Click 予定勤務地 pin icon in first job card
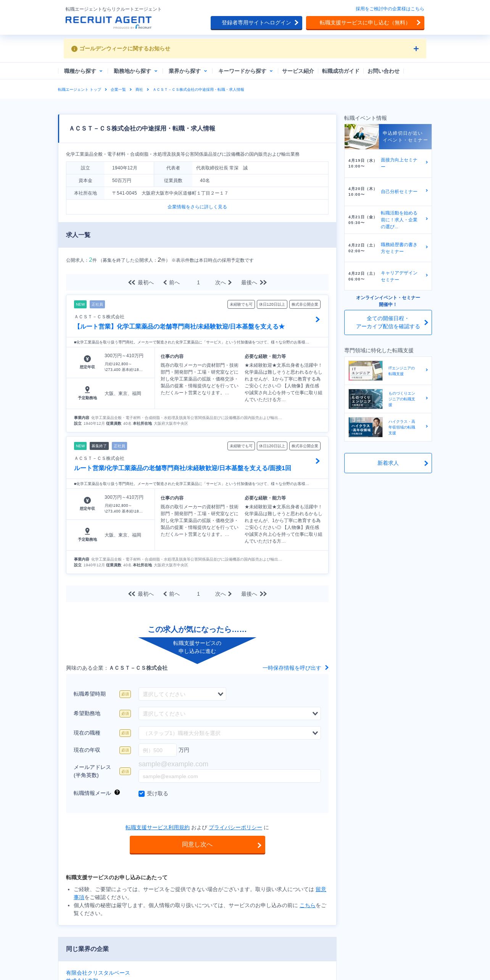The height and width of the screenshot is (980, 490). pyautogui.click(x=87, y=389)
